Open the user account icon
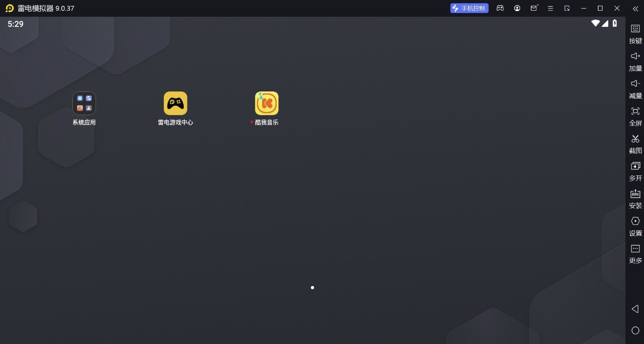Viewport: 644px width, 344px height. [x=517, y=8]
